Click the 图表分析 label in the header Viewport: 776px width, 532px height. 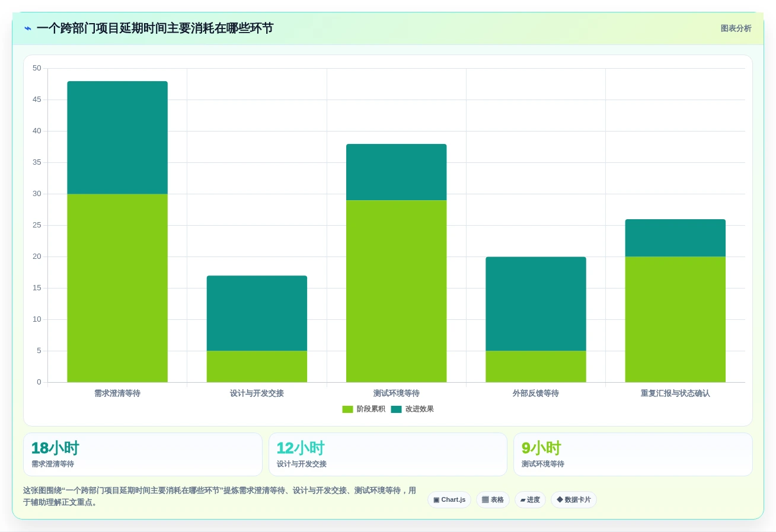pyautogui.click(x=736, y=28)
